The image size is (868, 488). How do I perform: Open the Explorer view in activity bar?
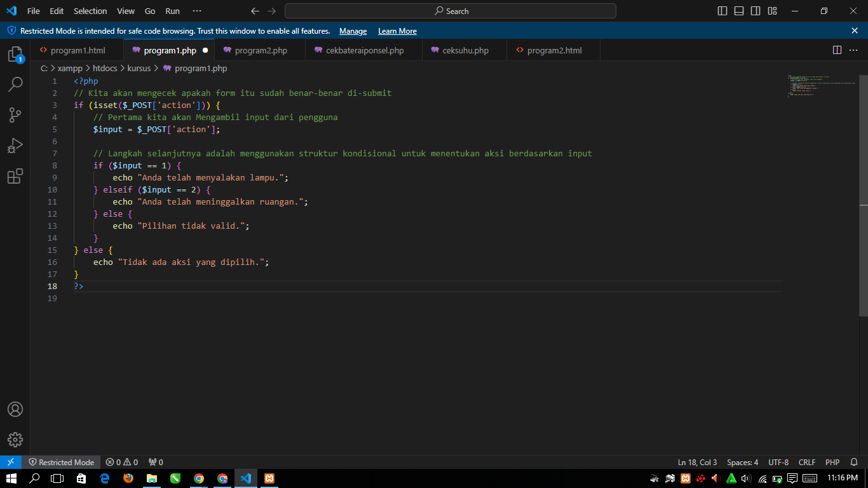point(15,55)
